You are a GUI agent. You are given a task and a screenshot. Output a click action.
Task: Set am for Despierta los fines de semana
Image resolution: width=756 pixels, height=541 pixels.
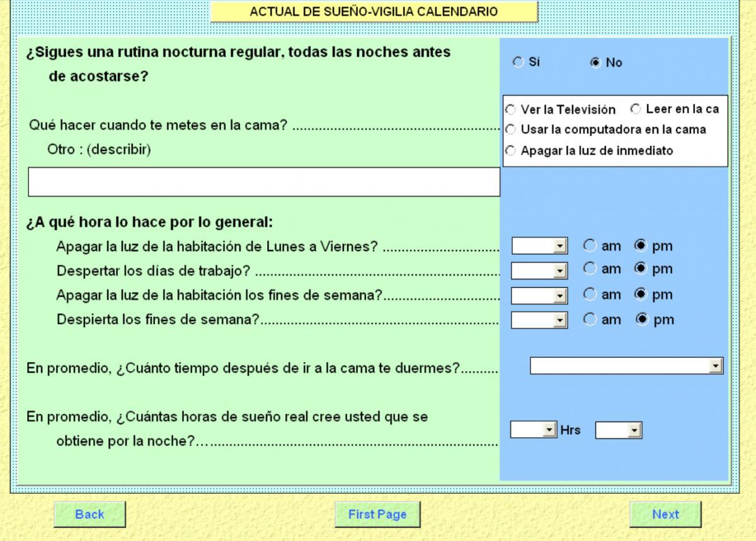[590, 319]
